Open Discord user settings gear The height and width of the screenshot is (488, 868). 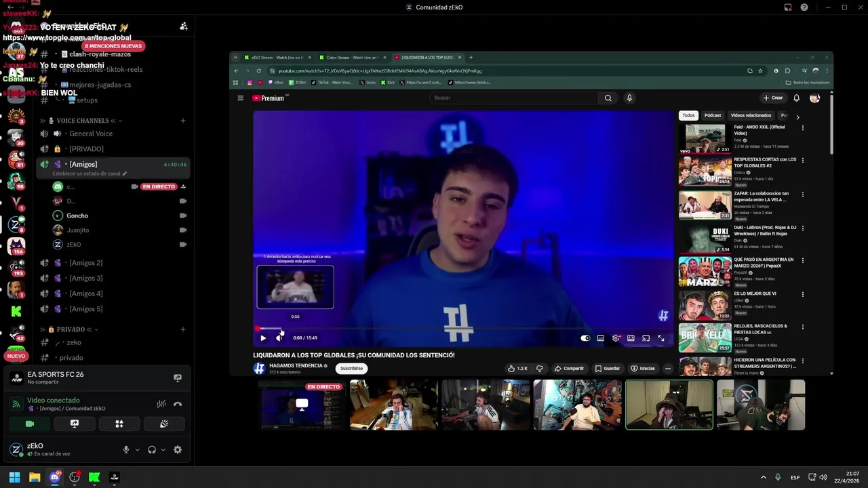pyautogui.click(x=178, y=449)
